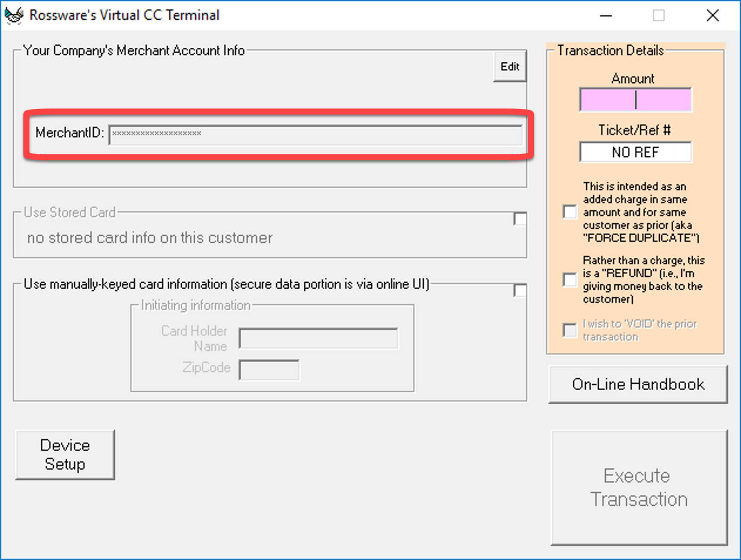Open the On-Line Handbook
The image size is (741, 560).
638,384
